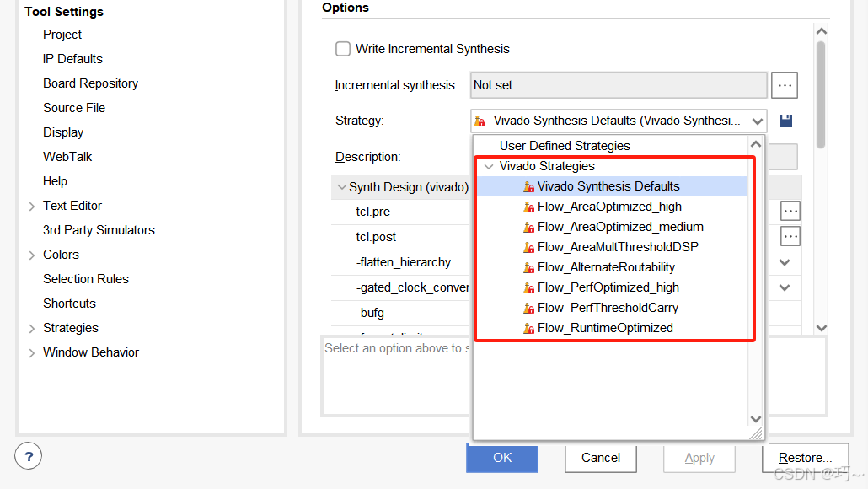
Task: Click the Incremental synthesis Not set field
Action: [619, 85]
